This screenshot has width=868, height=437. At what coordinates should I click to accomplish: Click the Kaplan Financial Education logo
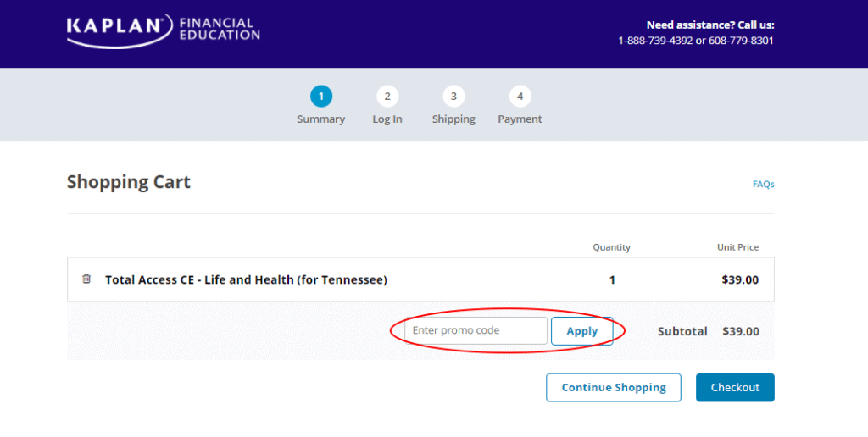[x=164, y=30]
